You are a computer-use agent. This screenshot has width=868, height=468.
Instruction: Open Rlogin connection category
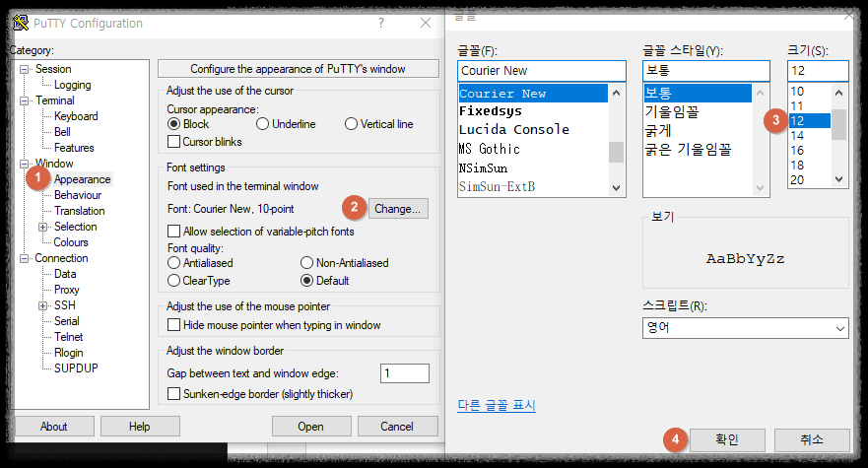pyautogui.click(x=68, y=353)
